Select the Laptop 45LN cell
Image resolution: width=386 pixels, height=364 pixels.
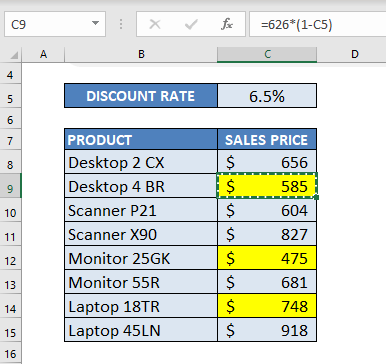pyautogui.click(x=141, y=330)
